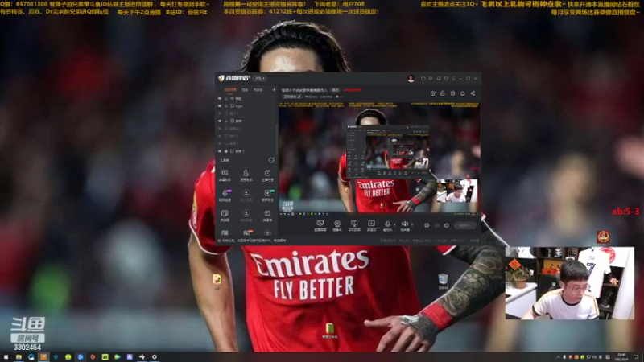
Task: Click the icon between the padlock and bell icons
Action: 452,93
